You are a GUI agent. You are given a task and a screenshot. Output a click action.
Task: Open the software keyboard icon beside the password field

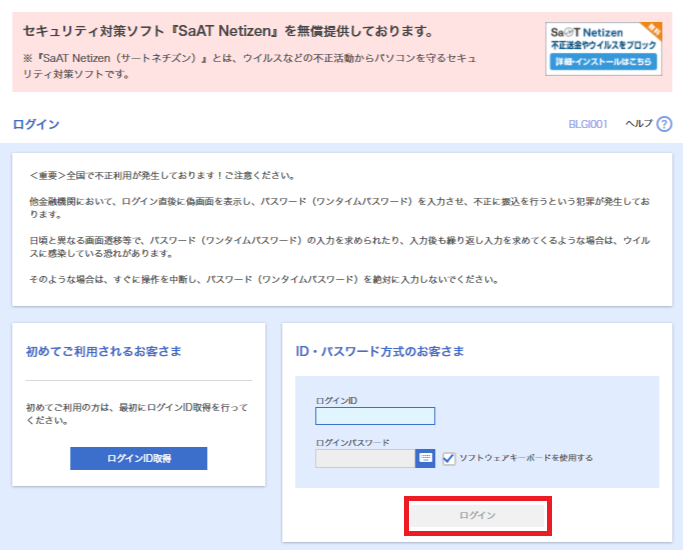[425, 458]
